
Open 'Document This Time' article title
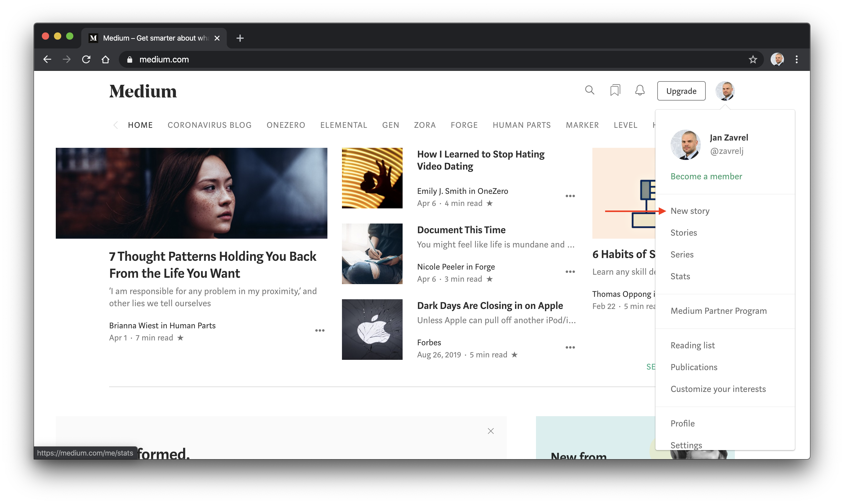tap(461, 230)
